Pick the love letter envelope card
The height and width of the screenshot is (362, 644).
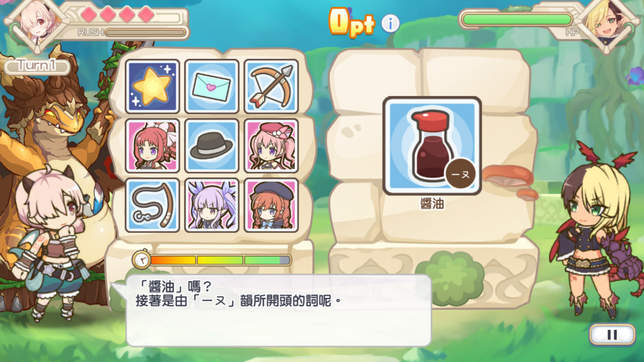pos(211,86)
